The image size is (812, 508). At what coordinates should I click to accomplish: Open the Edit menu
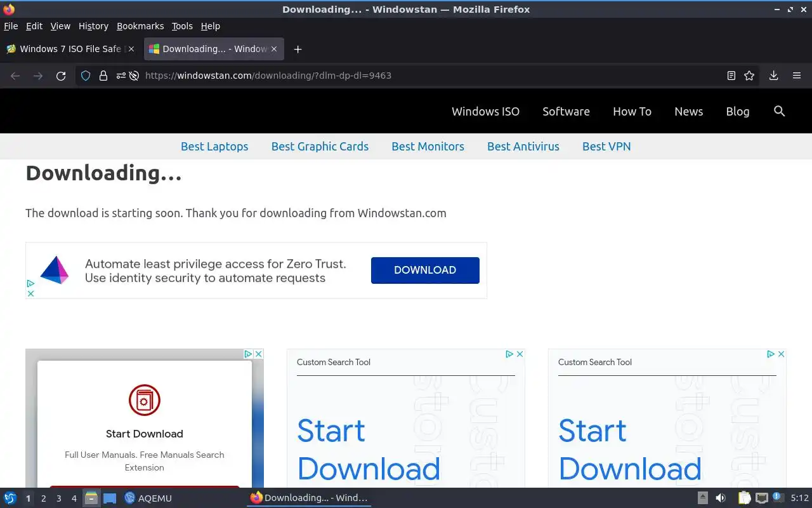point(34,26)
